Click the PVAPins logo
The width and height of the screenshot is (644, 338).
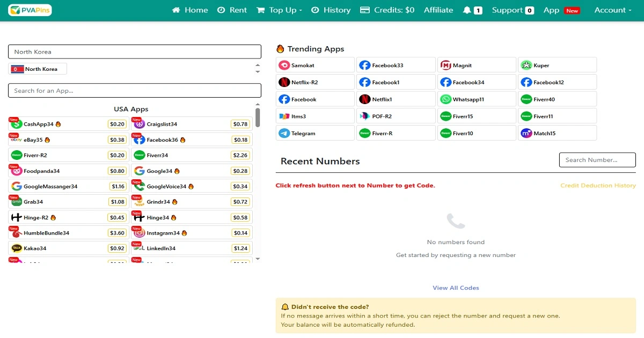(30, 10)
